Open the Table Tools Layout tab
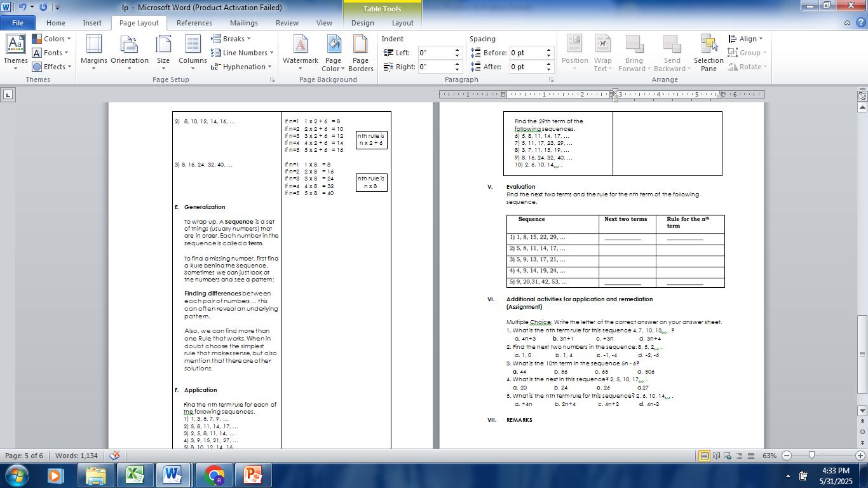Viewport: 868px width, 488px height. coord(402,23)
